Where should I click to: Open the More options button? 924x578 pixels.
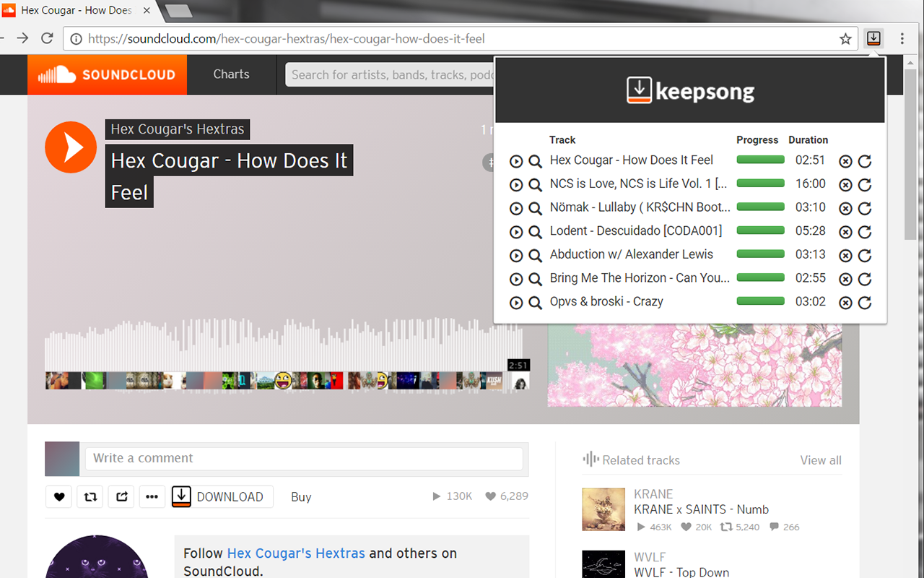[152, 497]
